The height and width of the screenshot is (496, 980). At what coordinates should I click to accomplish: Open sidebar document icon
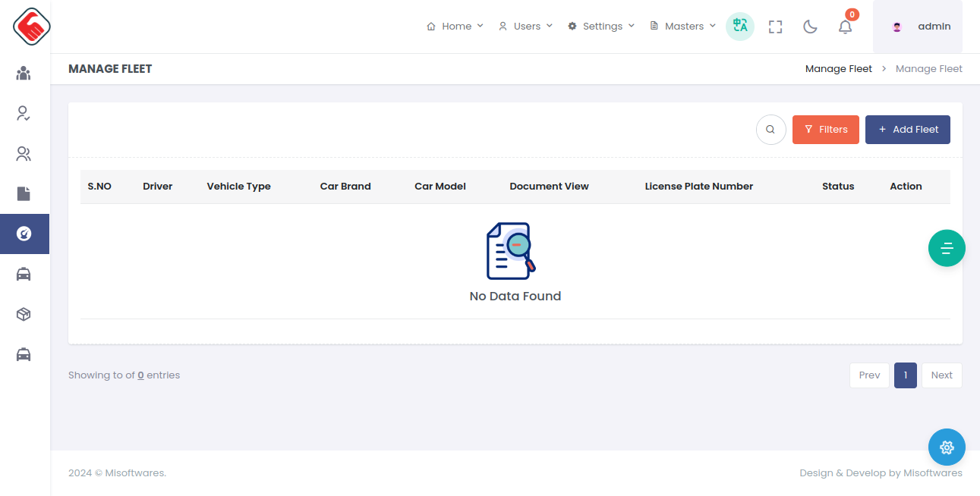(24, 194)
